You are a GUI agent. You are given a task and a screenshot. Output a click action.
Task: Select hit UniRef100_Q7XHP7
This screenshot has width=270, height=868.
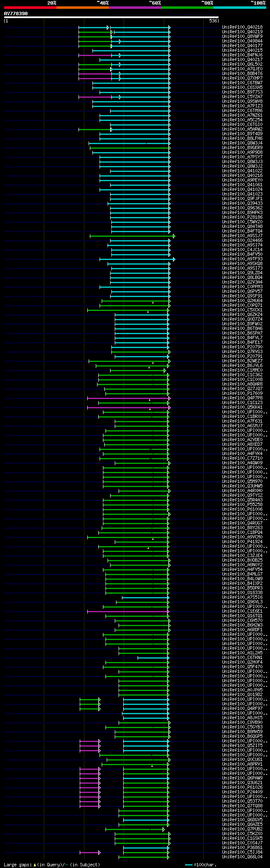tap(242, 78)
